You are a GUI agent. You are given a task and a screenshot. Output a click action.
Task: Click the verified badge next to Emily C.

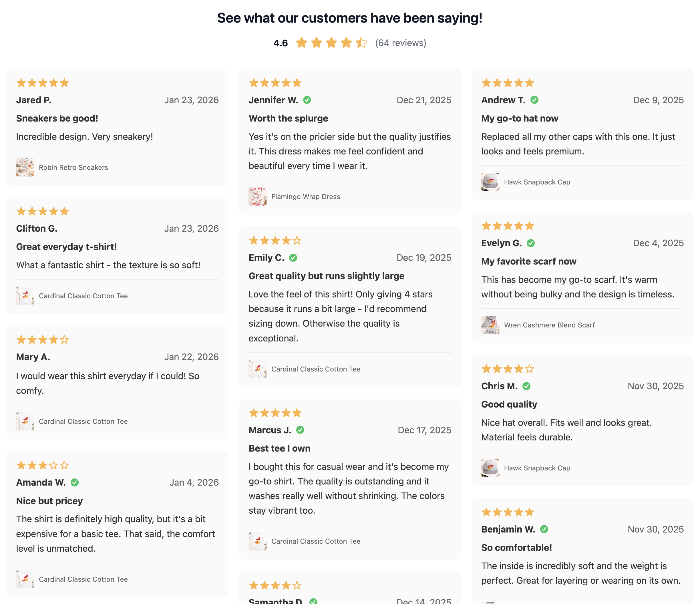pos(293,258)
